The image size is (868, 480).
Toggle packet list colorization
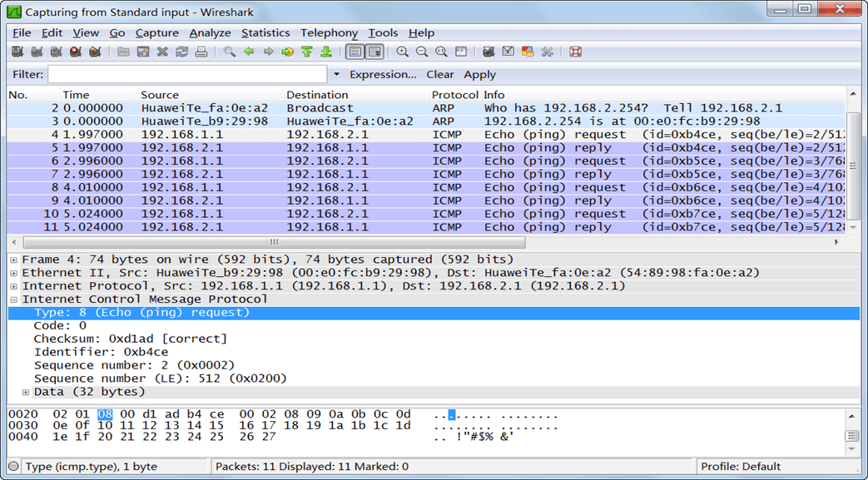click(355, 52)
